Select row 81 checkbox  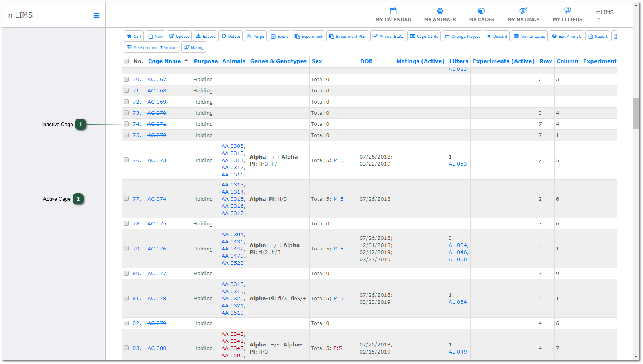126,298
